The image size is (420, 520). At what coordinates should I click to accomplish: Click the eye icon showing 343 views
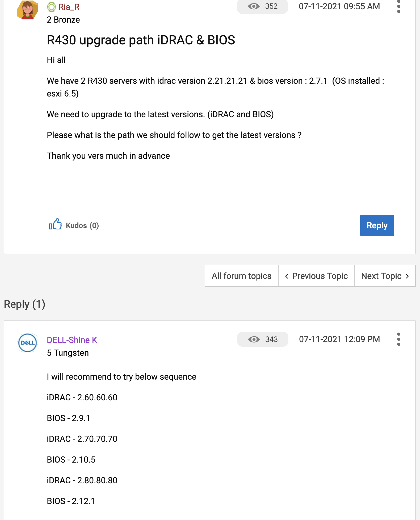[254, 339]
